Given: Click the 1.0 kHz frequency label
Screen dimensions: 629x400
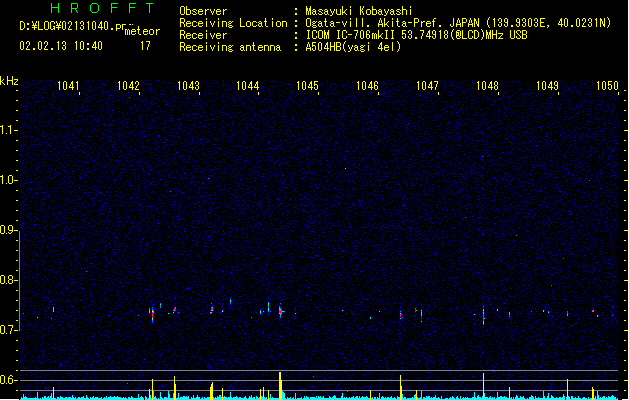Looking at the screenshot, I should 8,180.
